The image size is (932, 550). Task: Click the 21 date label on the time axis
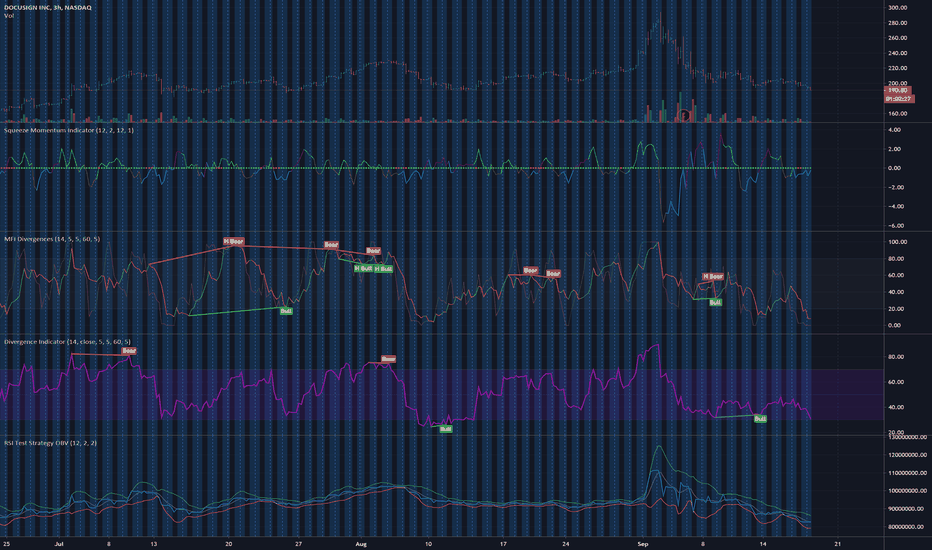point(837,543)
